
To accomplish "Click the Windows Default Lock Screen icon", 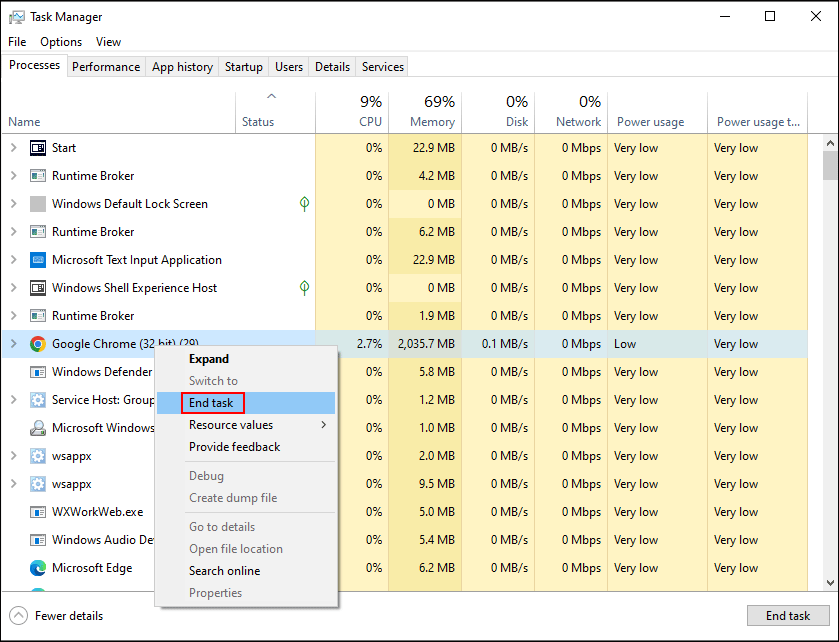I will (38, 204).
